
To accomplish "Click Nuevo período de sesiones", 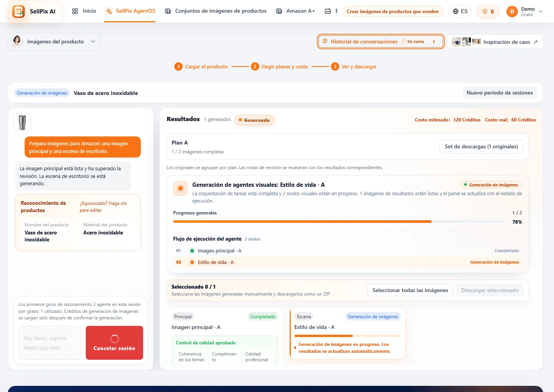I will 499,93.
